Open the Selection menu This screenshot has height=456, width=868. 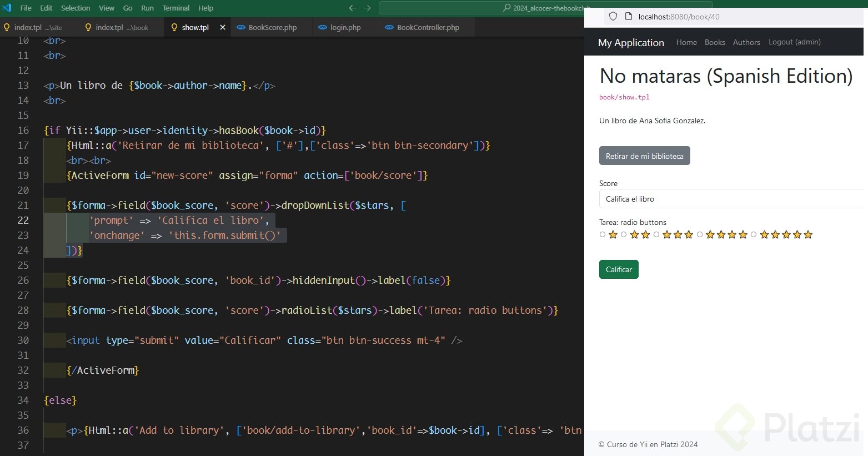tap(76, 8)
